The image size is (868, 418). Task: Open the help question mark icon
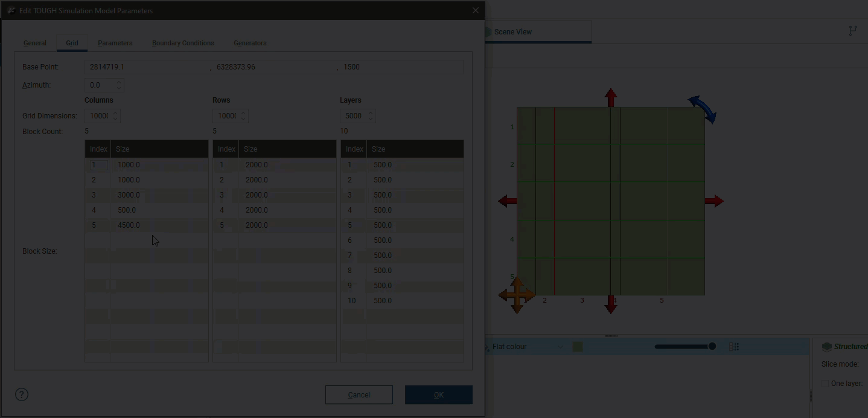[22, 394]
